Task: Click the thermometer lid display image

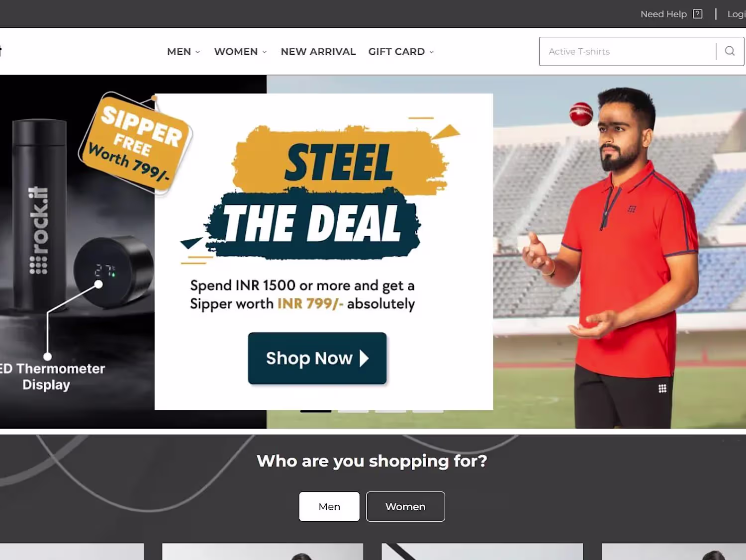Action: (x=113, y=272)
